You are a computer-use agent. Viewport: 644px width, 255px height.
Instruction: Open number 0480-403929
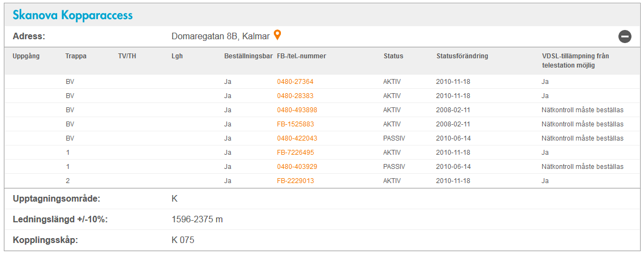point(297,167)
